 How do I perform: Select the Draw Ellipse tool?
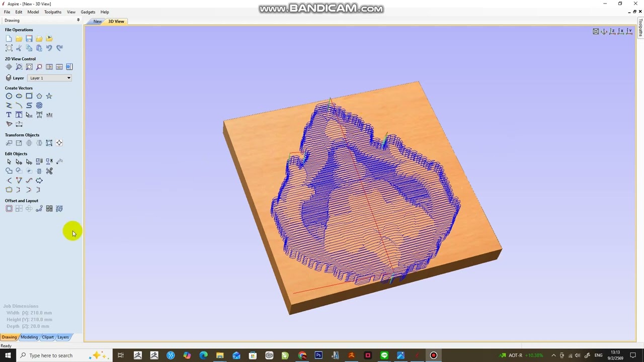tap(19, 96)
